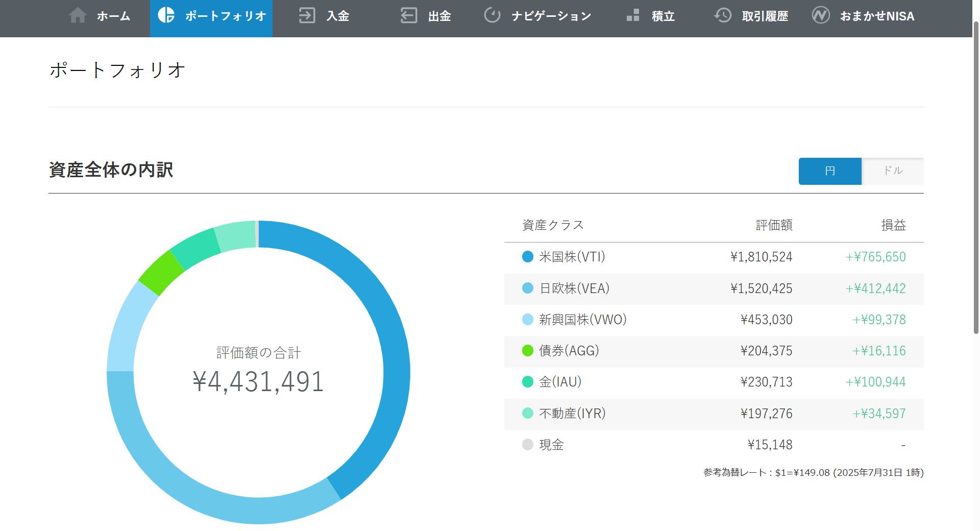The width and height of the screenshot is (980, 531).
Task: Select the 新興国株(VWO) row label
Action: [x=583, y=320]
